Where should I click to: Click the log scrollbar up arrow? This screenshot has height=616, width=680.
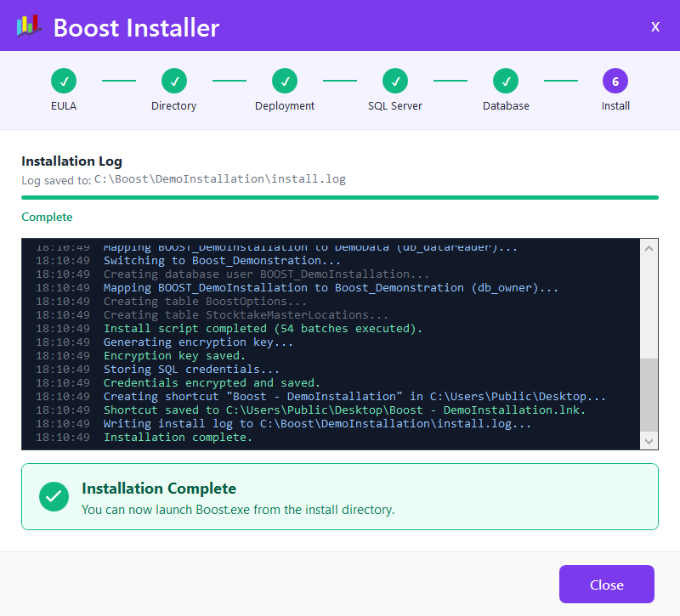(x=649, y=248)
